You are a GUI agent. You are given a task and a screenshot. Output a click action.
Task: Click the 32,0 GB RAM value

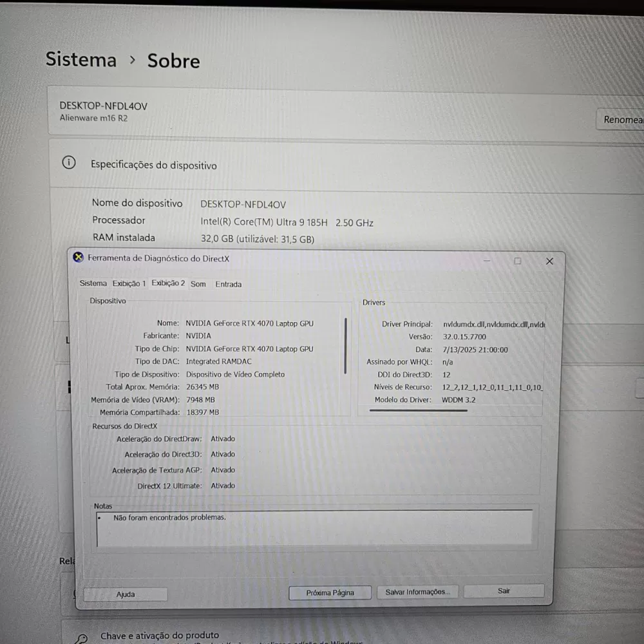pyautogui.click(x=258, y=239)
